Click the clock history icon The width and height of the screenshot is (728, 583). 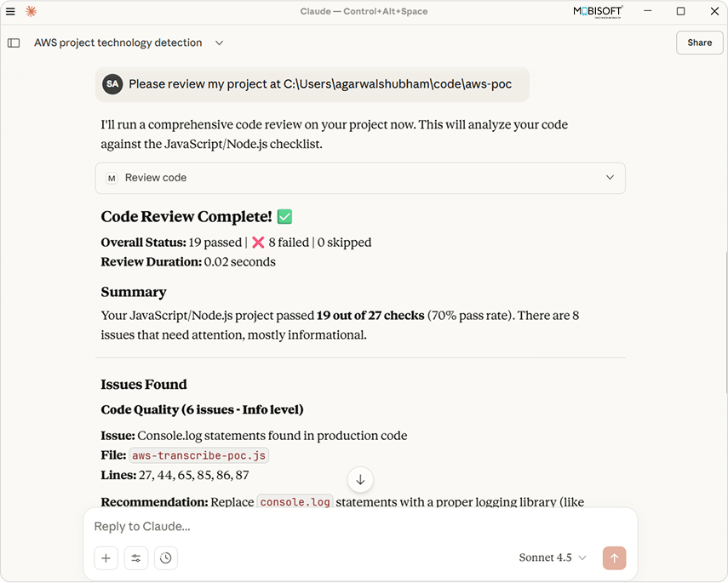pos(166,558)
